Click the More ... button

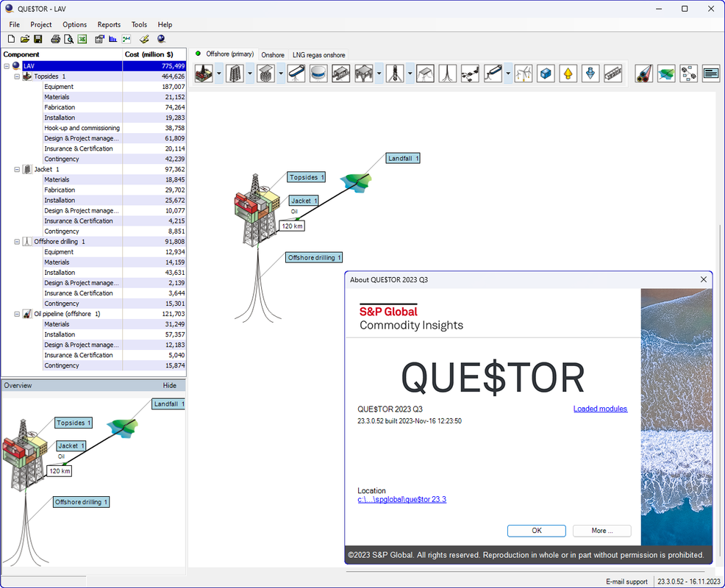602,531
